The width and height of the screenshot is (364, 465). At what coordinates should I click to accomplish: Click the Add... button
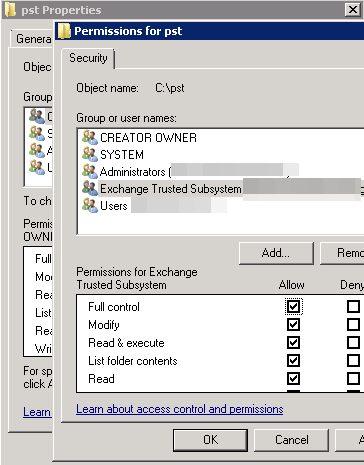point(276,253)
